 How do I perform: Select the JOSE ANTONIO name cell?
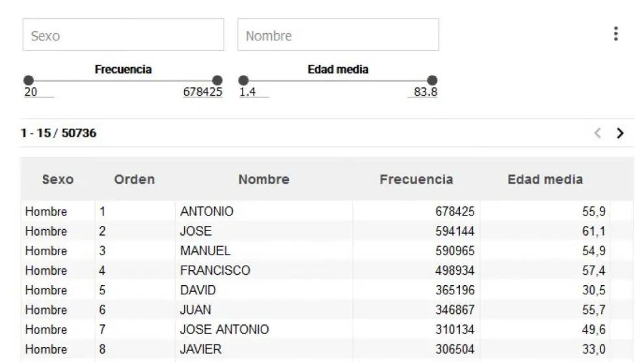tap(224, 329)
